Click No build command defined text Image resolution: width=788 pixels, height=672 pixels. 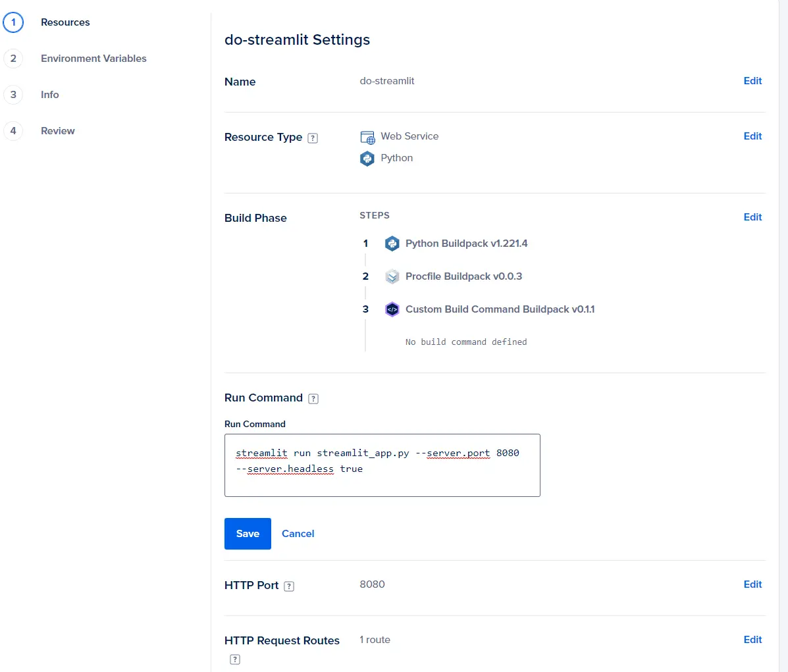click(x=466, y=342)
